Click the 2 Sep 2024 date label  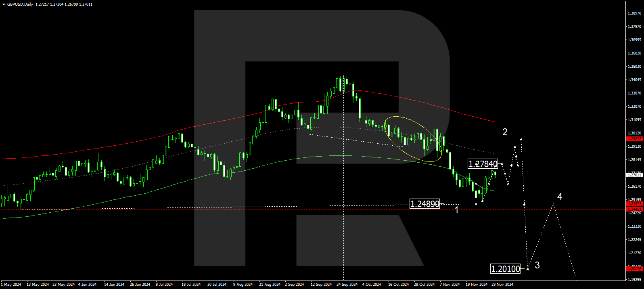tap(294, 285)
